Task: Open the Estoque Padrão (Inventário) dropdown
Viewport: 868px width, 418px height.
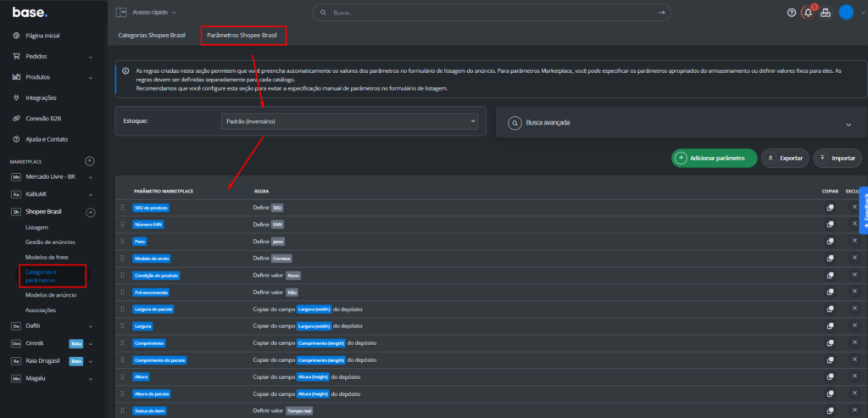Action: 349,121
